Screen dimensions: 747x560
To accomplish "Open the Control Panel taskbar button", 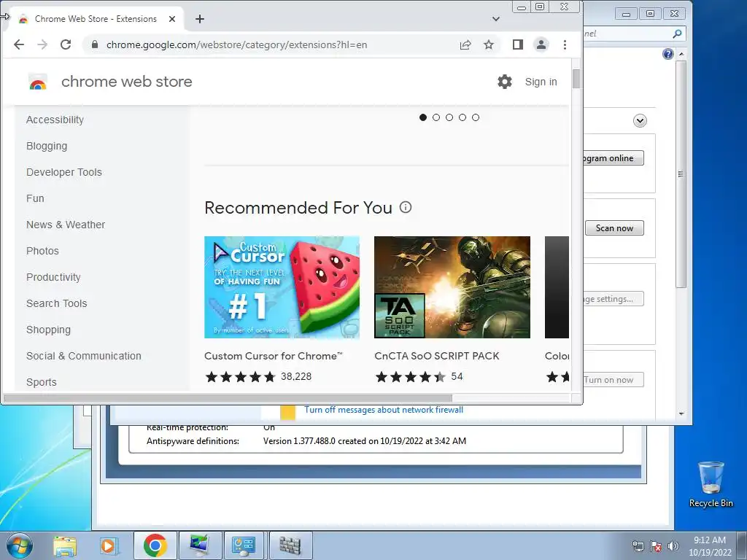I will pos(244,545).
